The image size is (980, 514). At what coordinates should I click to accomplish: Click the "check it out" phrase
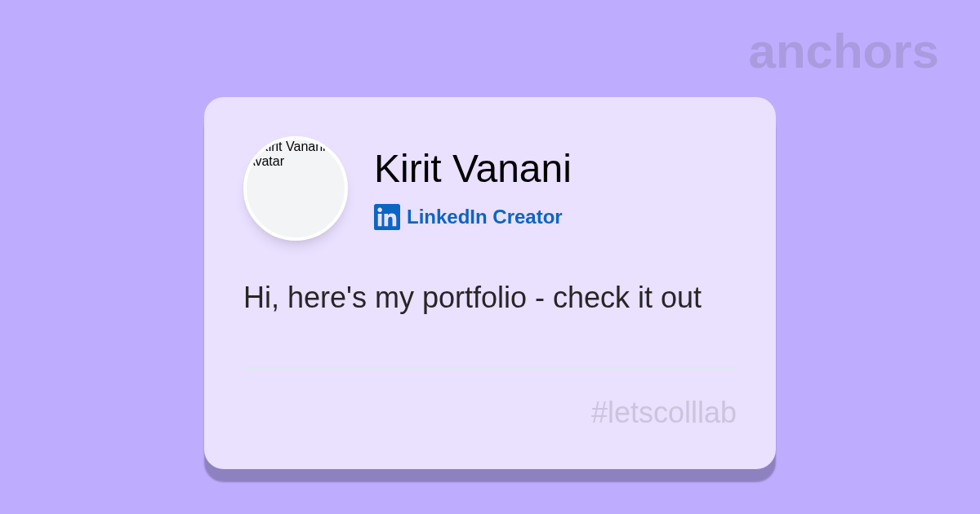(626, 298)
